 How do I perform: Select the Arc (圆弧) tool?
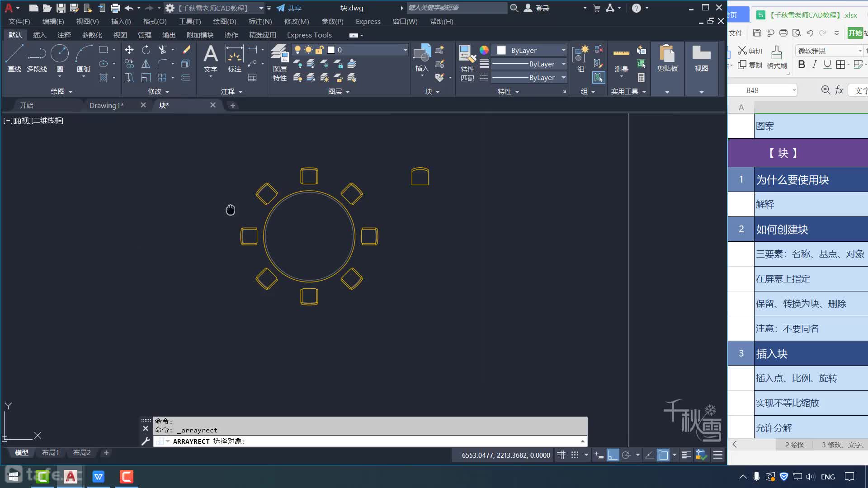[x=84, y=58]
